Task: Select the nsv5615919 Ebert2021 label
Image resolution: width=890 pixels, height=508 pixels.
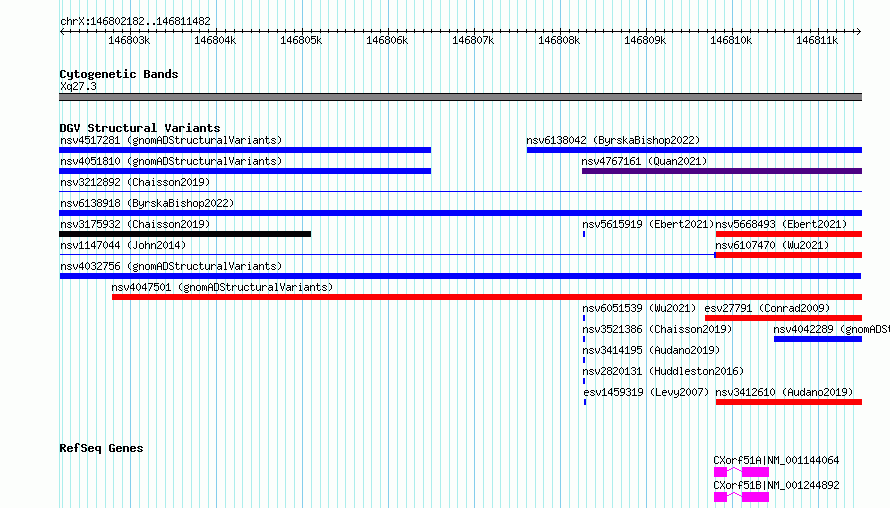Action: pyautogui.click(x=648, y=224)
